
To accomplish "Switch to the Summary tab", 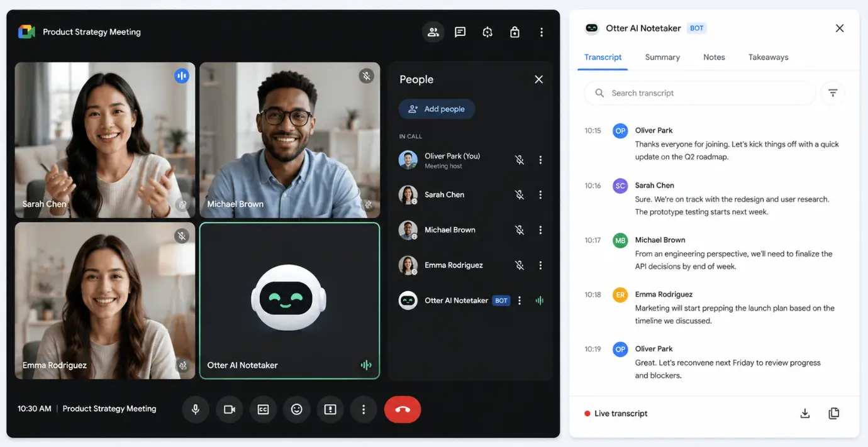I will 662,57.
